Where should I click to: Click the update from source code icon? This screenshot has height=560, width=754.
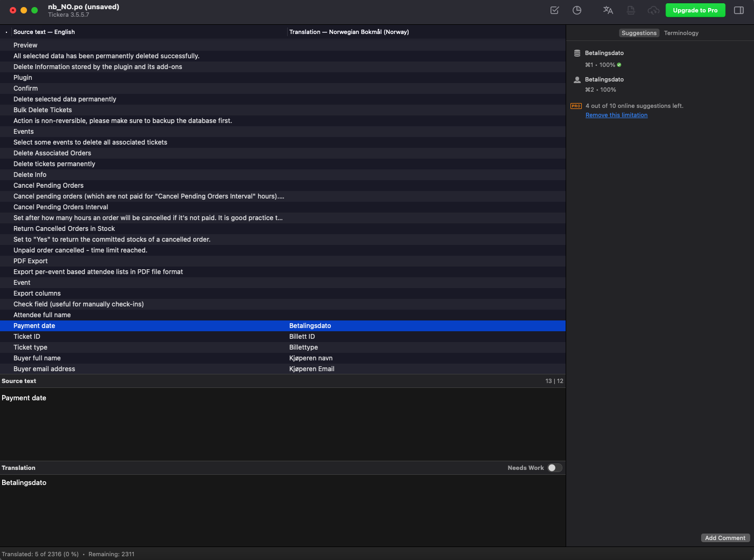coord(630,10)
